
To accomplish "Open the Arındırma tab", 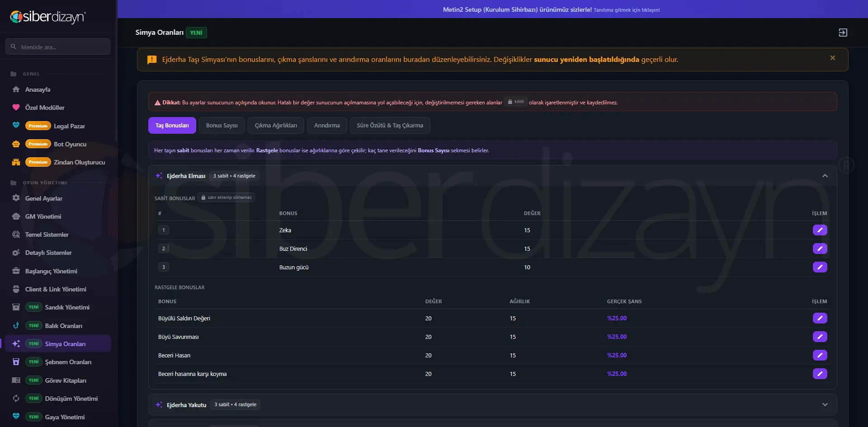I will click(327, 126).
